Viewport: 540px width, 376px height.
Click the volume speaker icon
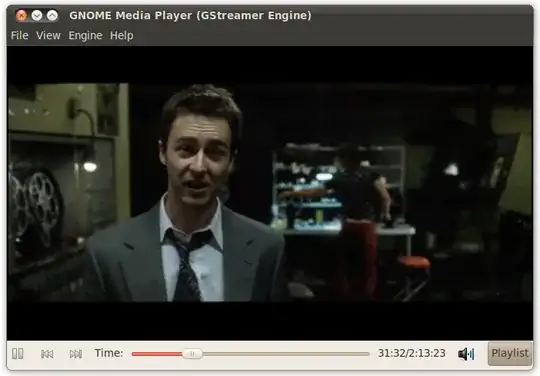466,354
